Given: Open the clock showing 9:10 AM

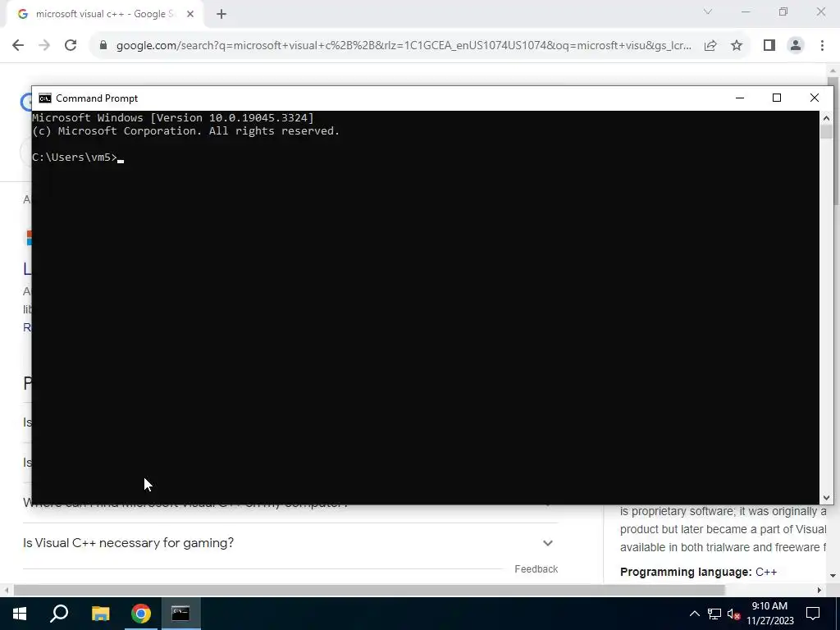Looking at the screenshot, I should pos(769,614).
